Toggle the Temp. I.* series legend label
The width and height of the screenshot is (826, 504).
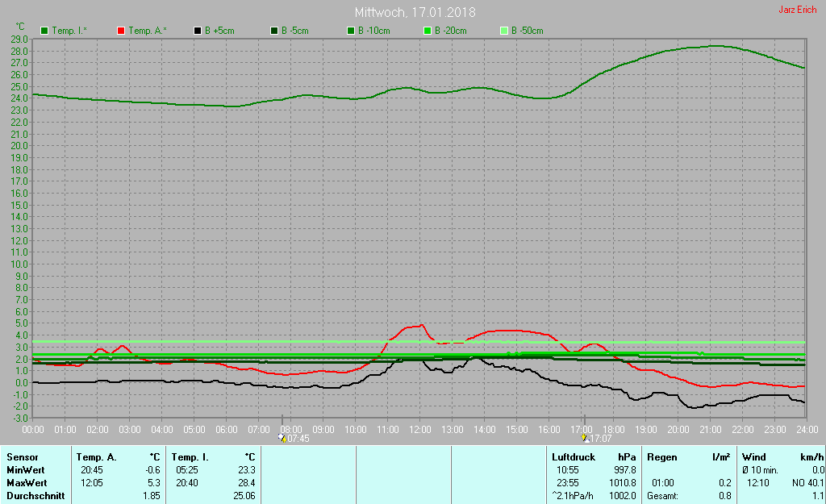coord(69,31)
